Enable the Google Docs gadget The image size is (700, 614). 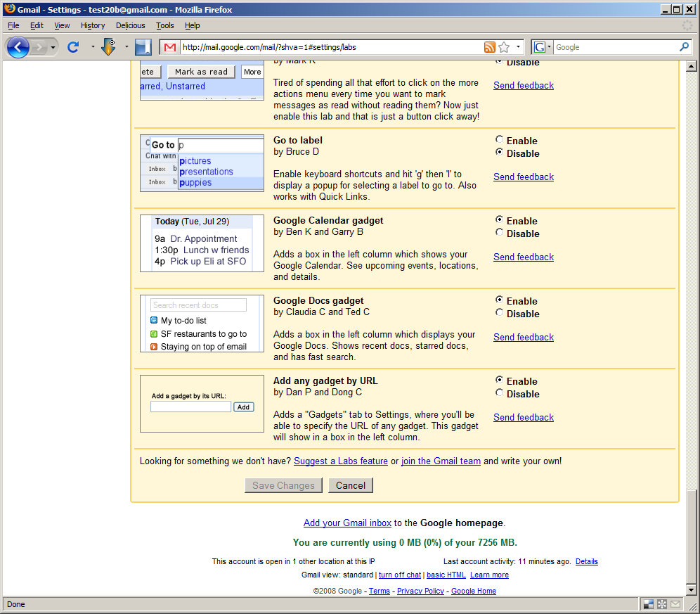click(499, 300)
